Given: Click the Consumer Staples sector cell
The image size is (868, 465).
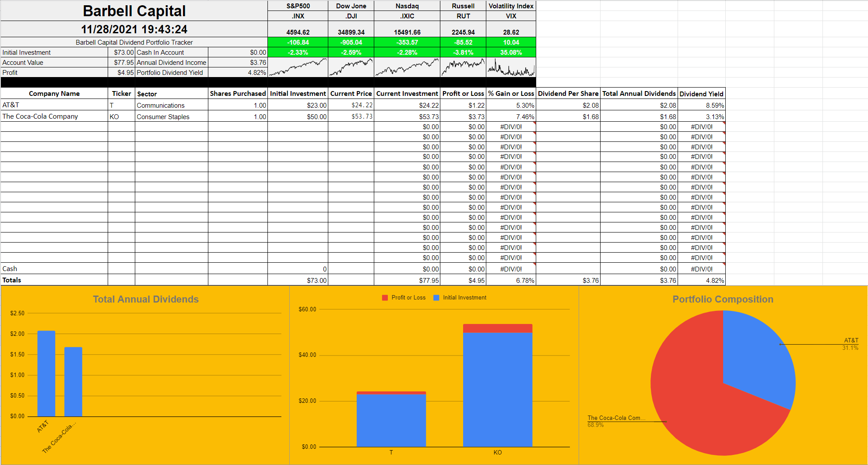Looking at the screenshot, I should [172, 116].
